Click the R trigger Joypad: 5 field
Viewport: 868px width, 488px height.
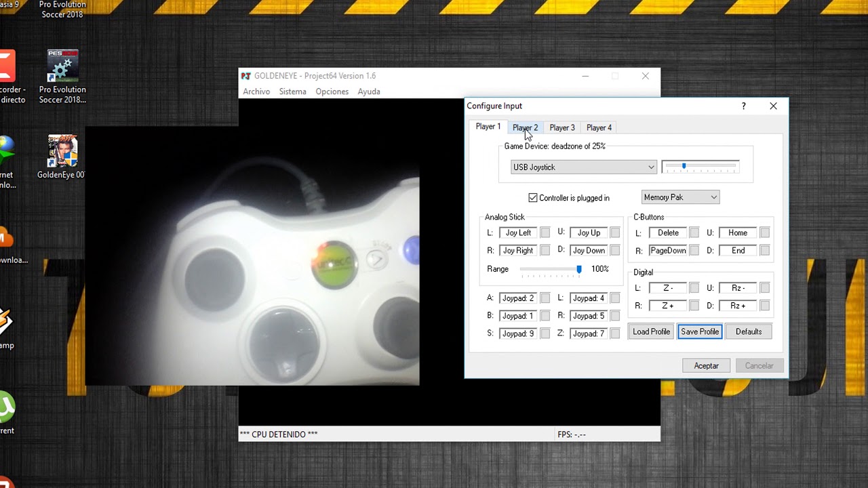pos(589,316)
